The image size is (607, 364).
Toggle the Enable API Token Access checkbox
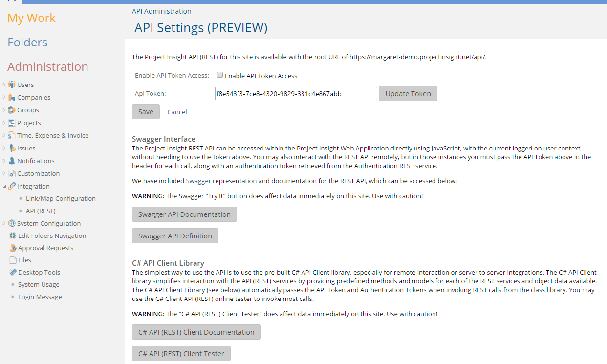click(220, 75)
